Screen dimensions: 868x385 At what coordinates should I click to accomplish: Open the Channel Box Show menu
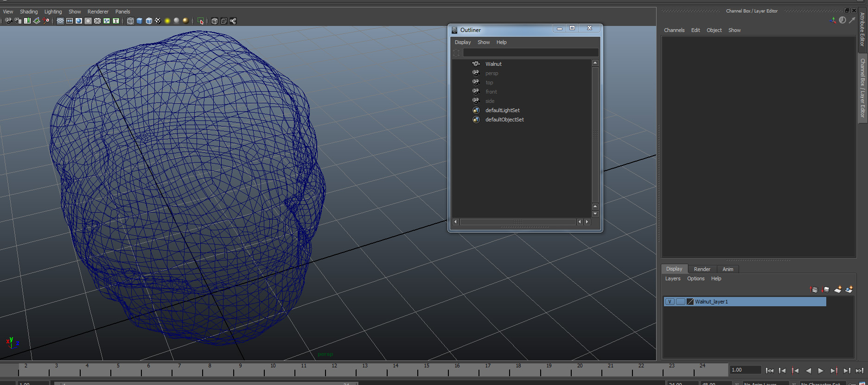[734, 30]
